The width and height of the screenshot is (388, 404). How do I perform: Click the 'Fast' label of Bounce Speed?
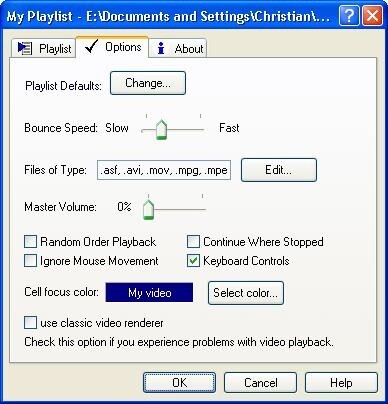coord(229,128)
